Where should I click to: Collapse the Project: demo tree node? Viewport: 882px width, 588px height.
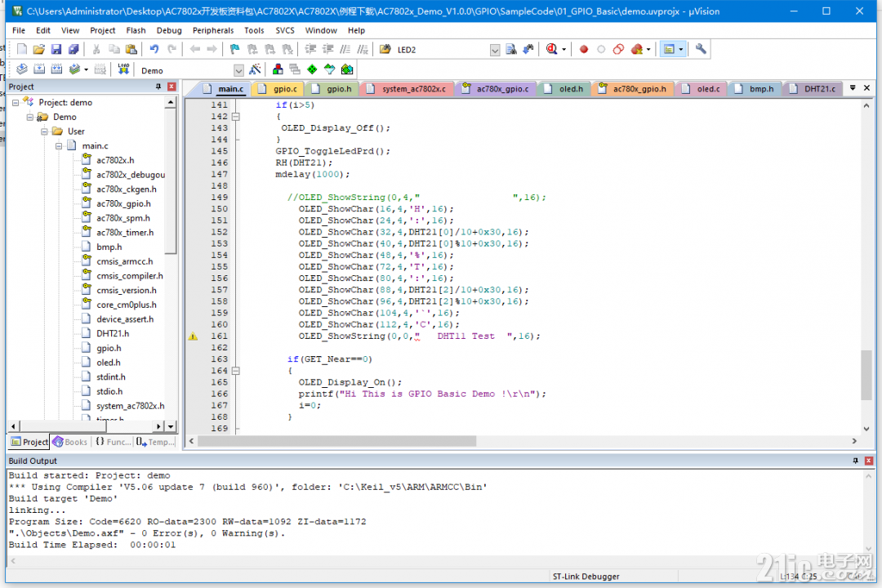16,102
